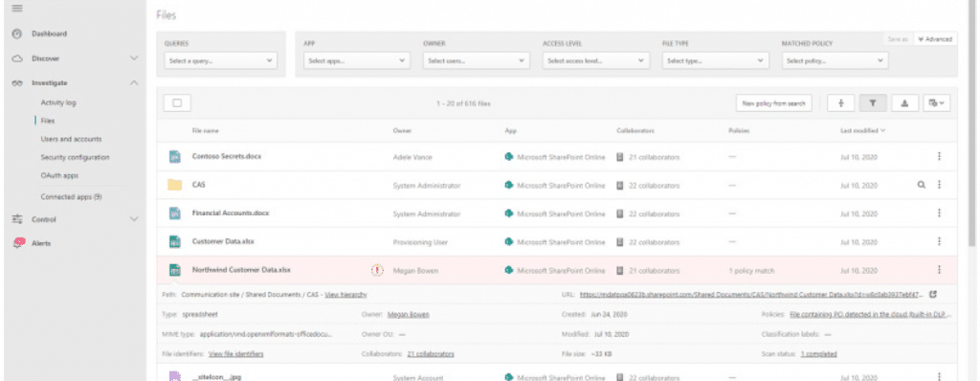
Task: Open Connected apps (9) page
Action: pyautogui.click(x=71, y=196)
